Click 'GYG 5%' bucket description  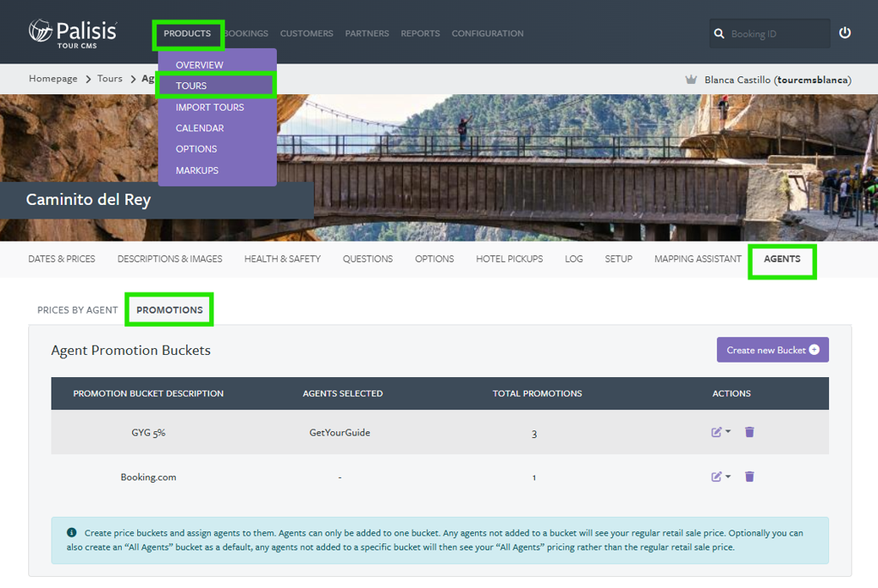148,432
